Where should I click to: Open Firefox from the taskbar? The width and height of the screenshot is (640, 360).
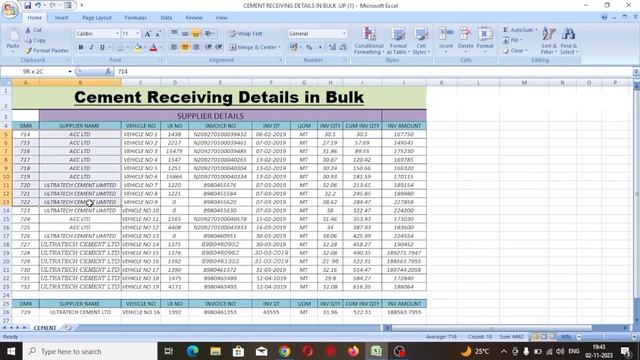[x=353, y=351]
